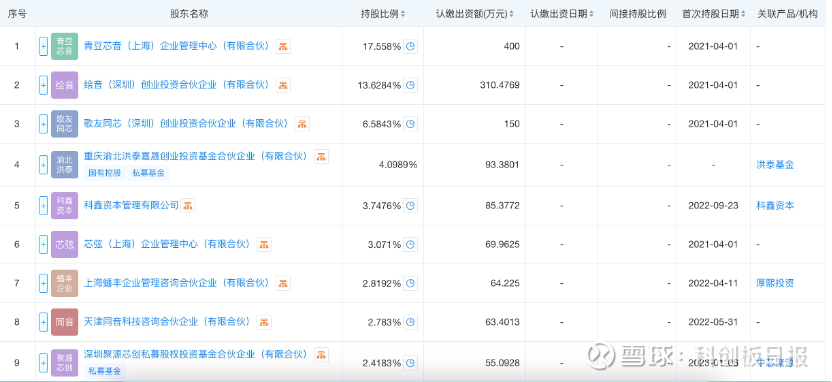This screenshot has width=832, height=382.
Task: Sort by 持股比例 column header
Action: (383, 14)
